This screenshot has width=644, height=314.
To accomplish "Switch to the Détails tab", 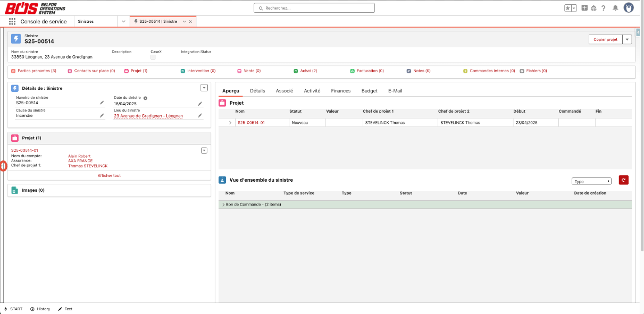I will coord(257,91).
